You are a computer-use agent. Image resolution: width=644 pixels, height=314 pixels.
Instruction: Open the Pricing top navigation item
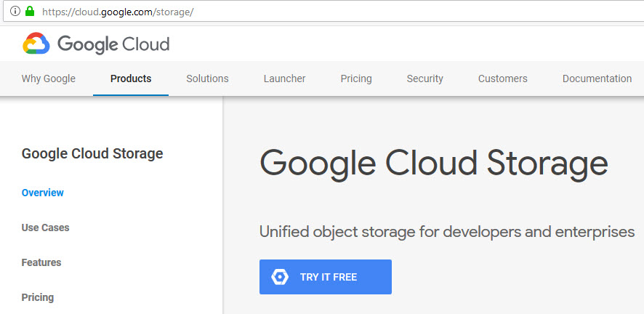356,78
